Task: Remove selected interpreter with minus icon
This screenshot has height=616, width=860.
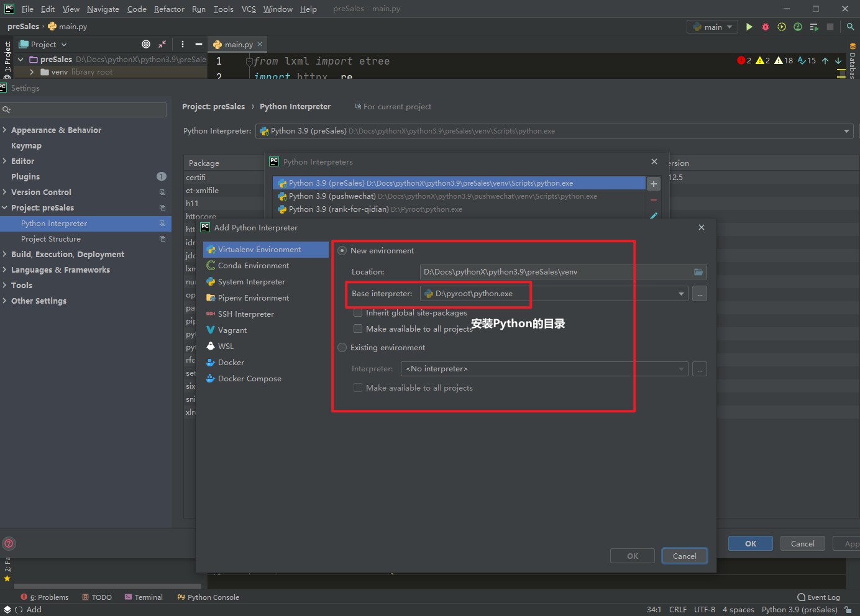Action: (654, 200)
